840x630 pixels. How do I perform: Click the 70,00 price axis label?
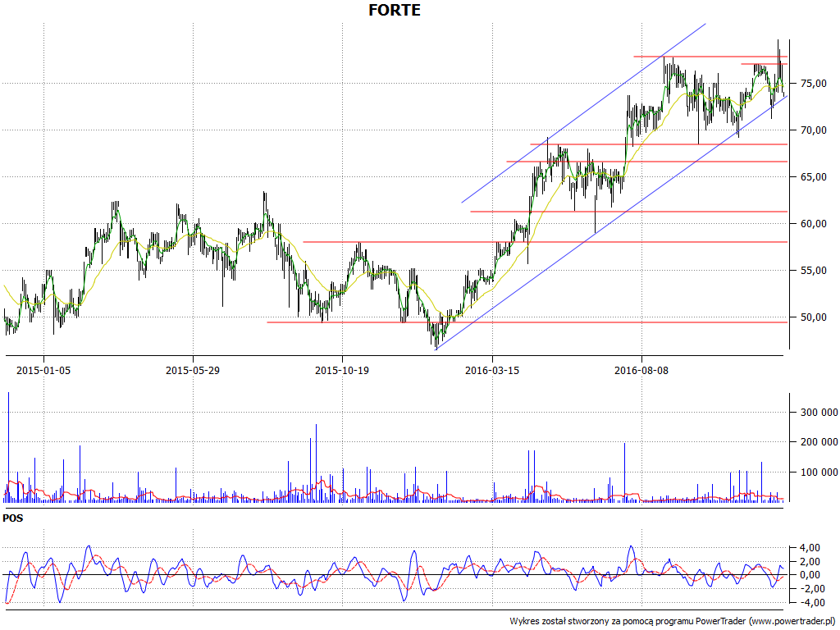click(813, 130)
